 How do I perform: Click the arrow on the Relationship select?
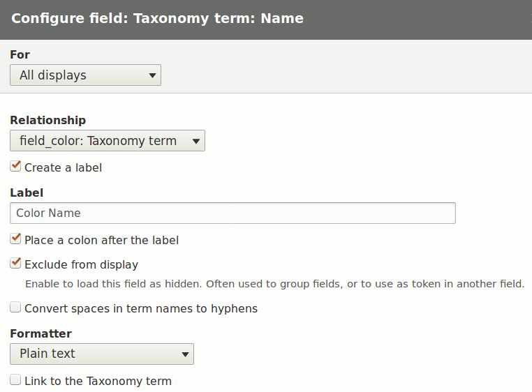[196, 141]
